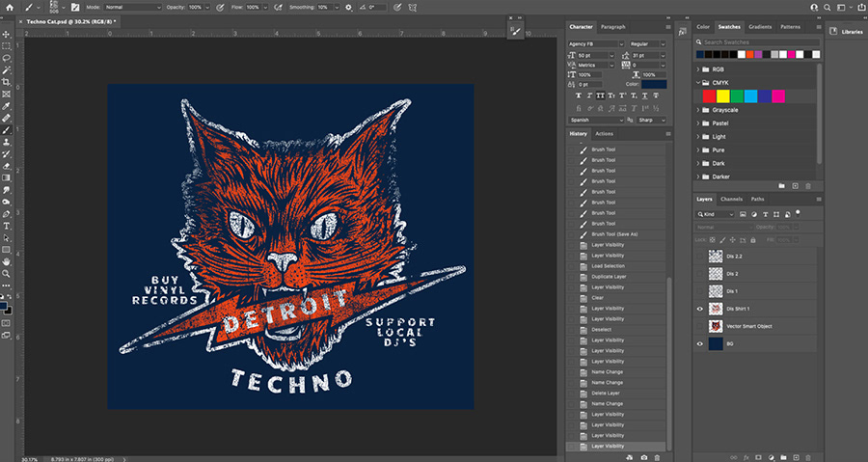Go to the Home screen icon
Image resolution: width=868 pixels, height=462 pixels.
pos(10,7)
